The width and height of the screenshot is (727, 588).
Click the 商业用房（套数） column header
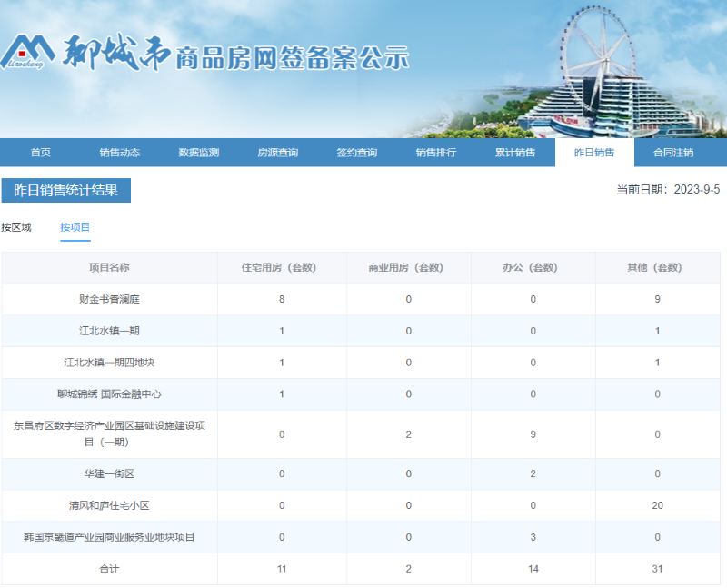tap(408, 268)
